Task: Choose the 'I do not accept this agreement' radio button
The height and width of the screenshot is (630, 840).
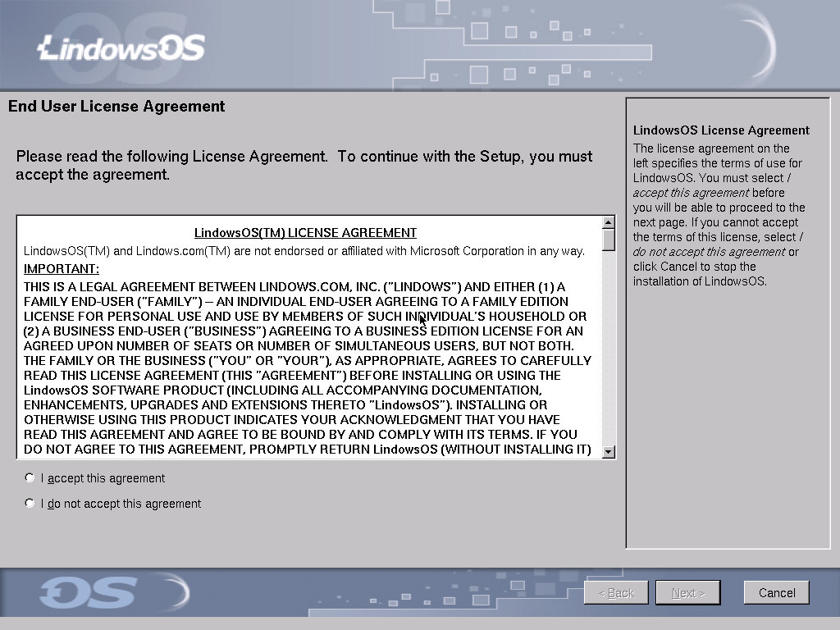Action: coord(30,503)
